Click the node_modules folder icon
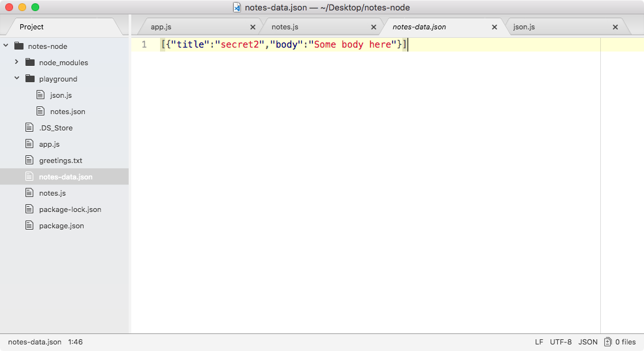644x351 pixels. [30, 63]
